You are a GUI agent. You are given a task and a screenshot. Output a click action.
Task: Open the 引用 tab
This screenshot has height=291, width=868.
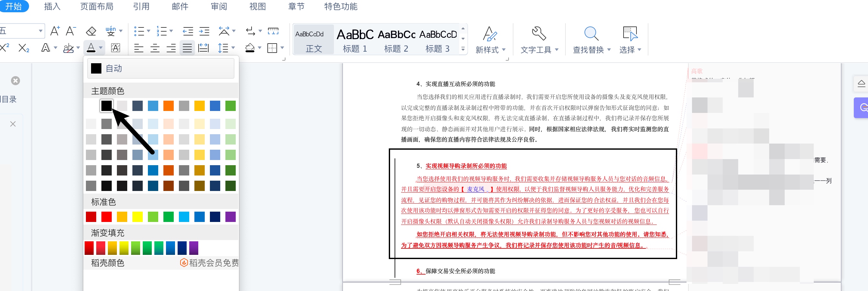click(x=141, y=6)
